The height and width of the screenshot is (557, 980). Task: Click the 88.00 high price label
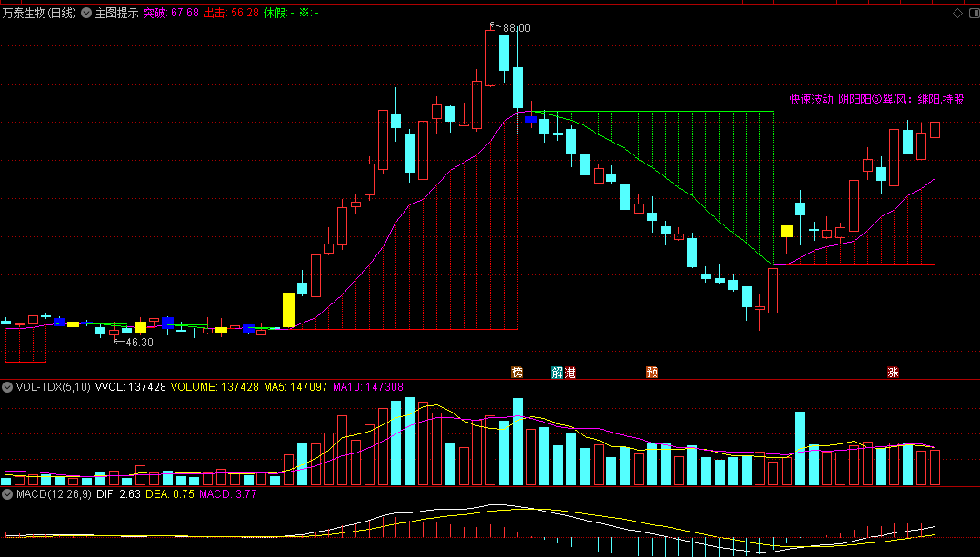point(516,28)
